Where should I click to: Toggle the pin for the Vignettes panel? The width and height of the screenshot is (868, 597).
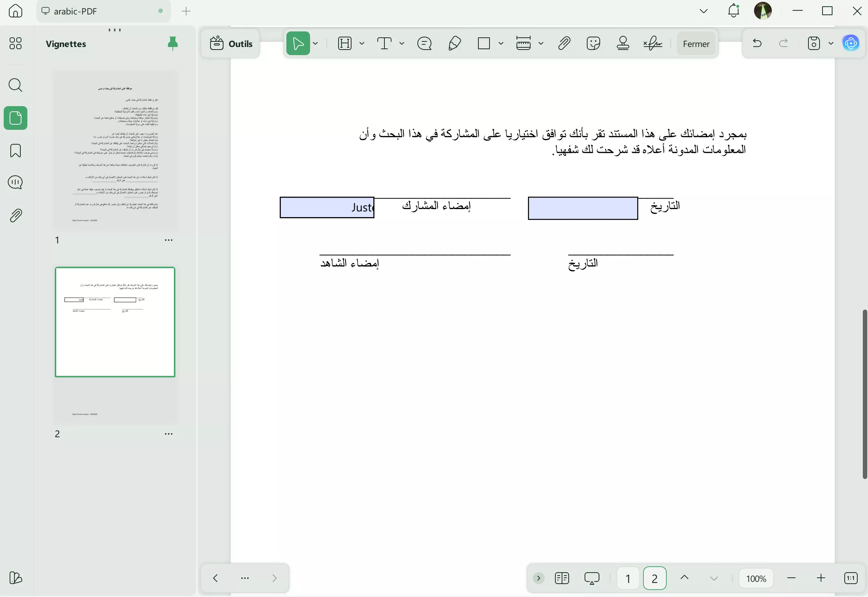click(x=173, y=43)
